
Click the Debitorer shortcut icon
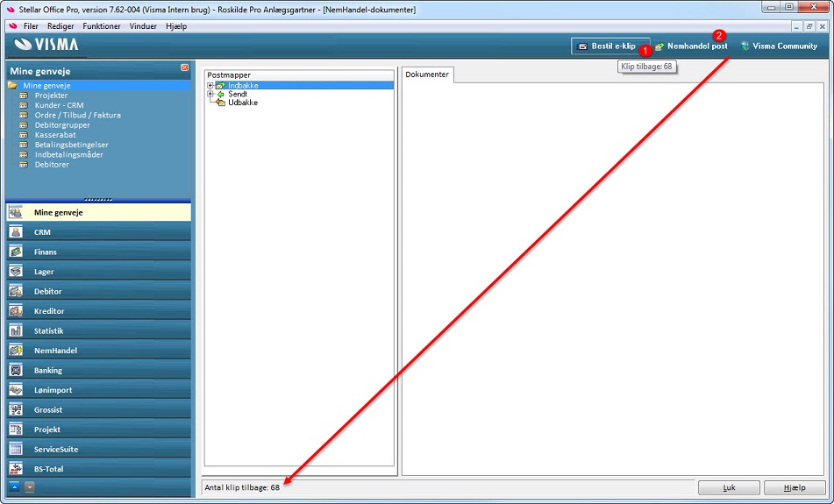(24, 164)
